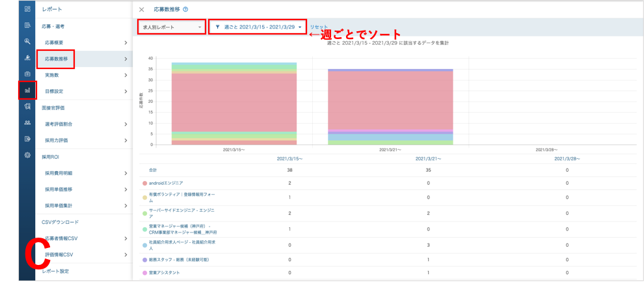Open the people group icon in the sidebar
Image resolution: width=644 pixels, height=304 pixels.
click(27, 122)
